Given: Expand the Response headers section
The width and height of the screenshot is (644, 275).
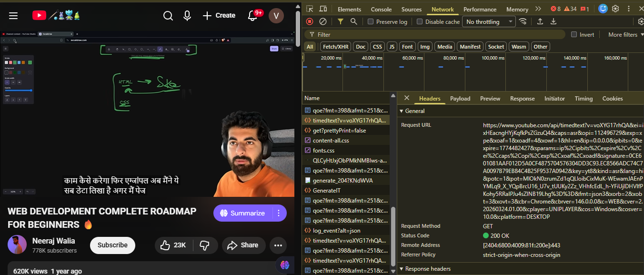Looking at the screenshot, I should click(425, 269).
